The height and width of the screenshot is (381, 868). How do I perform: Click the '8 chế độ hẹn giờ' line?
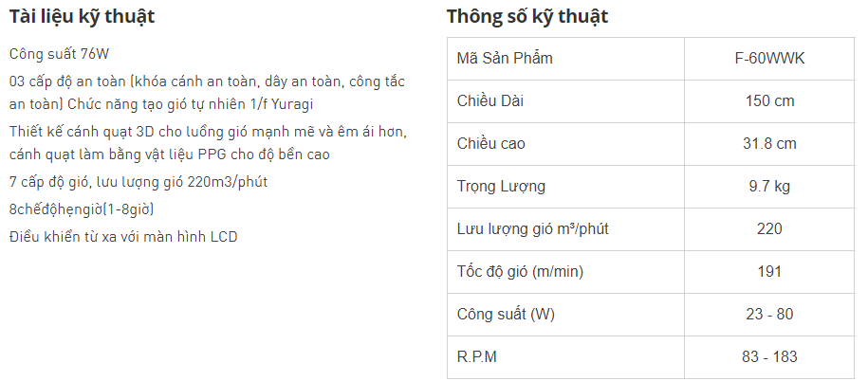(x=82, y=209)
